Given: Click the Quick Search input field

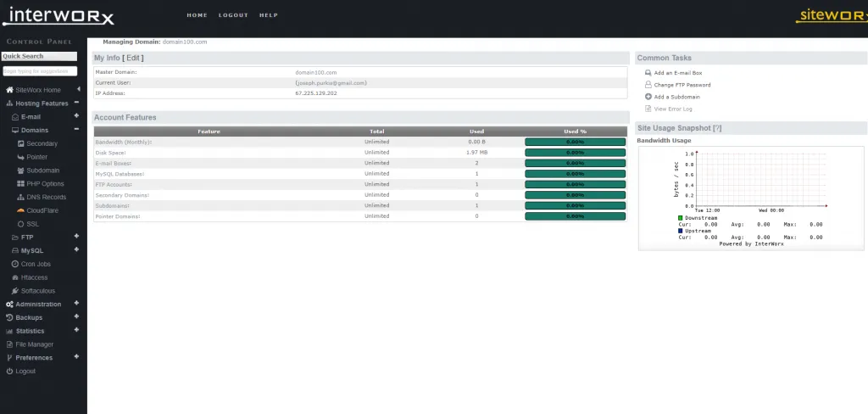Looking at the screenshot, I should pos(39,72).
